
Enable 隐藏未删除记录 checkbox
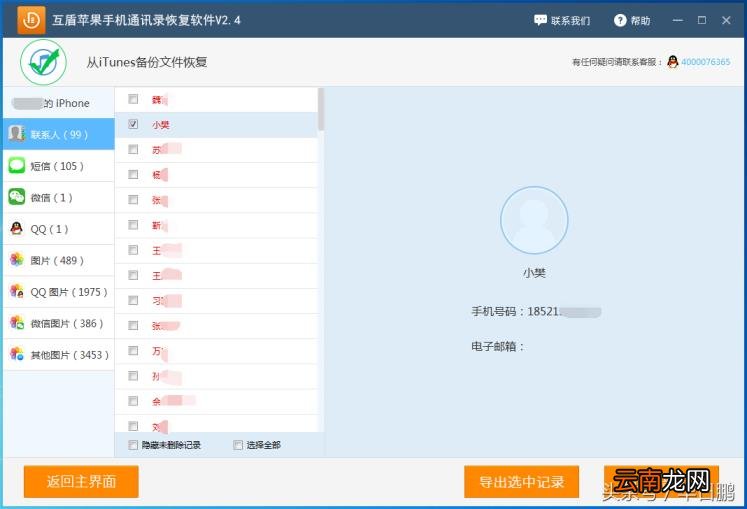tap(133, 445)
